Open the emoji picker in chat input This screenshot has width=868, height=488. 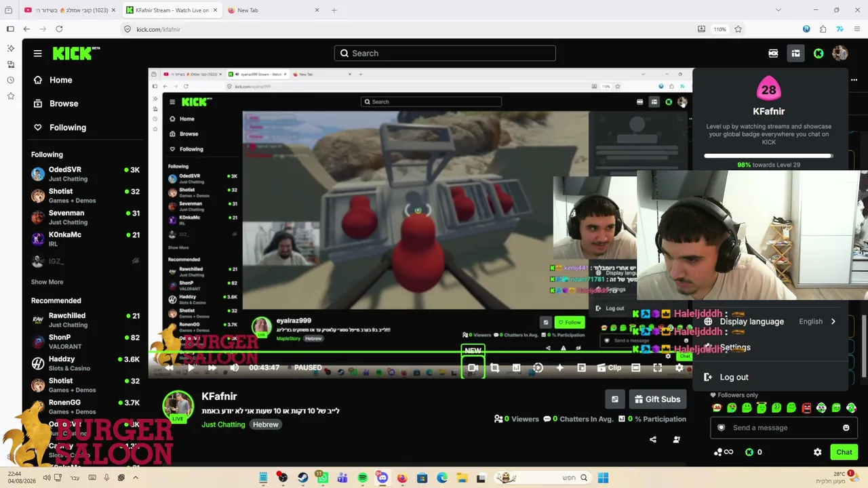pyautogui.click(x=846, y=428)
